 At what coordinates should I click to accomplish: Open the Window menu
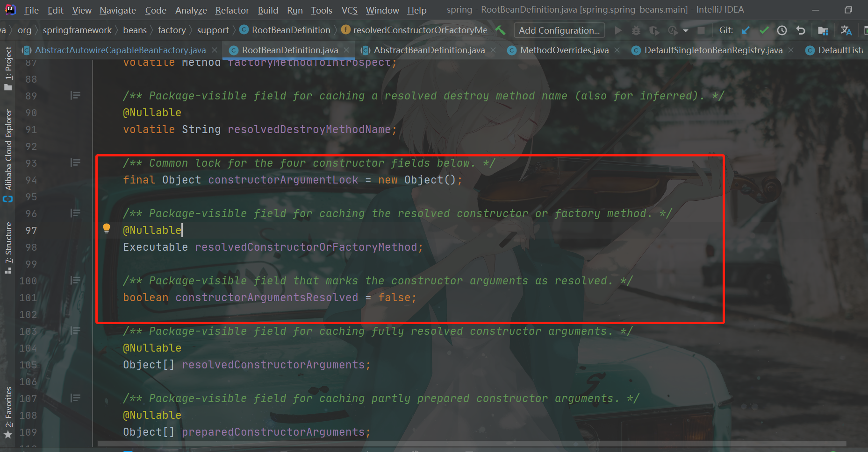pyautogui.click(x=383, y=10)
